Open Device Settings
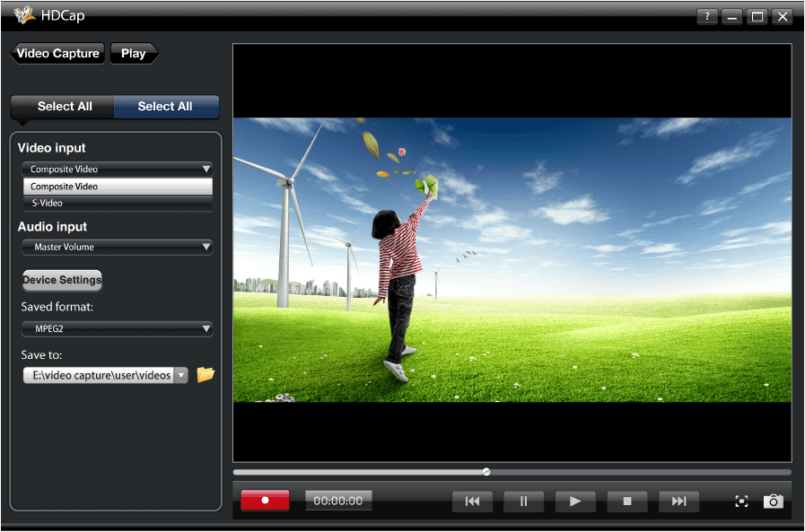 (62, 280)
